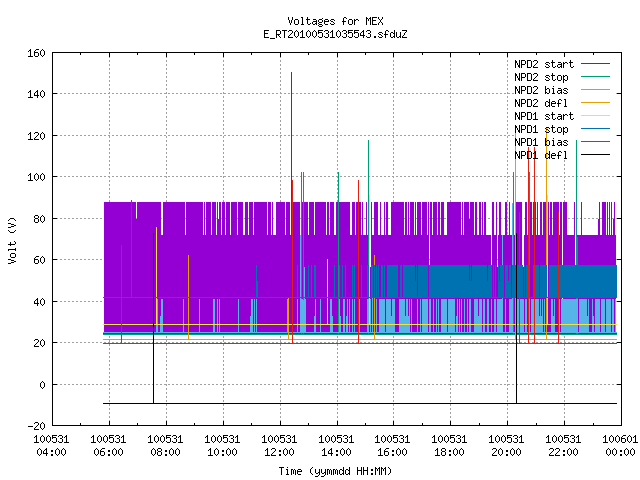Click the 'NPD1 bias' legend label
Image resolution: width=640 pixels, height=480 pixels.
541,142
